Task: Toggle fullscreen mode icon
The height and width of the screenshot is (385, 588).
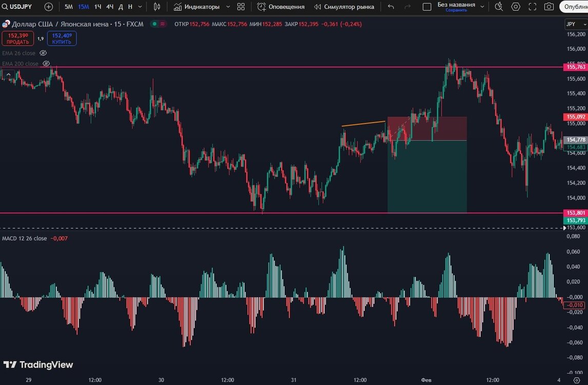Action: click(533, 7)
